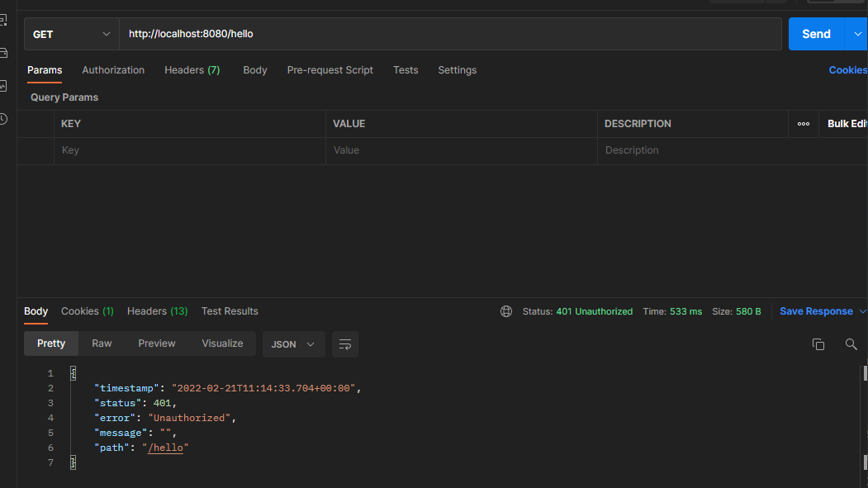The image size is (868, 488).
Task: Copy response with the copy icon
Action: (818, 344)
